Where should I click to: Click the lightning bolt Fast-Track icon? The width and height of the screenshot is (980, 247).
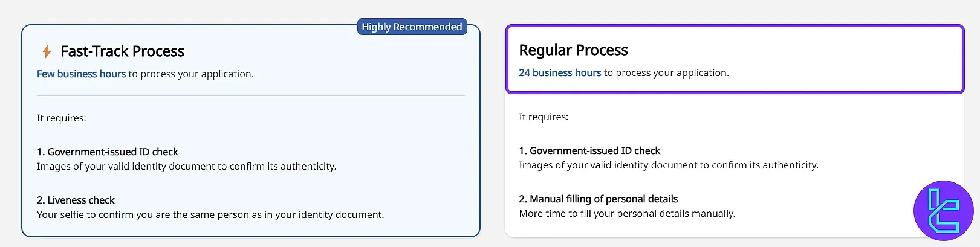pyautogui.click(x=47, y=51)
